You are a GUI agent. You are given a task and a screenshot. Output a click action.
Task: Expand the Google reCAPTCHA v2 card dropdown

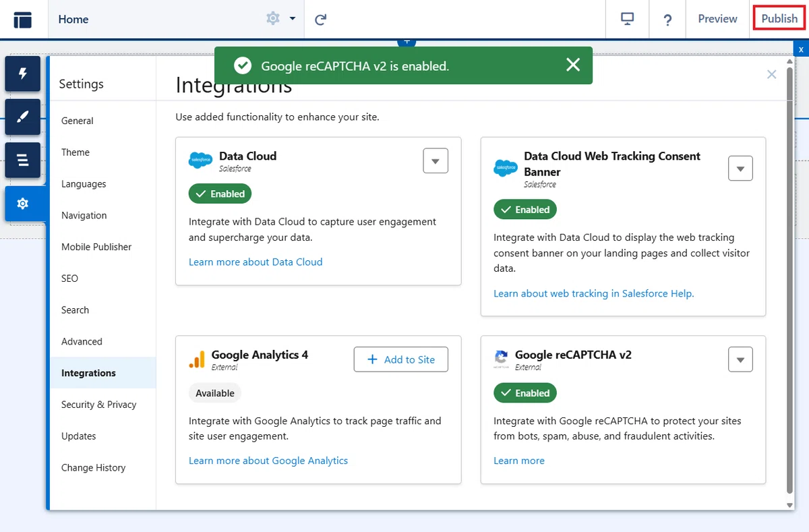click(740, 360)
